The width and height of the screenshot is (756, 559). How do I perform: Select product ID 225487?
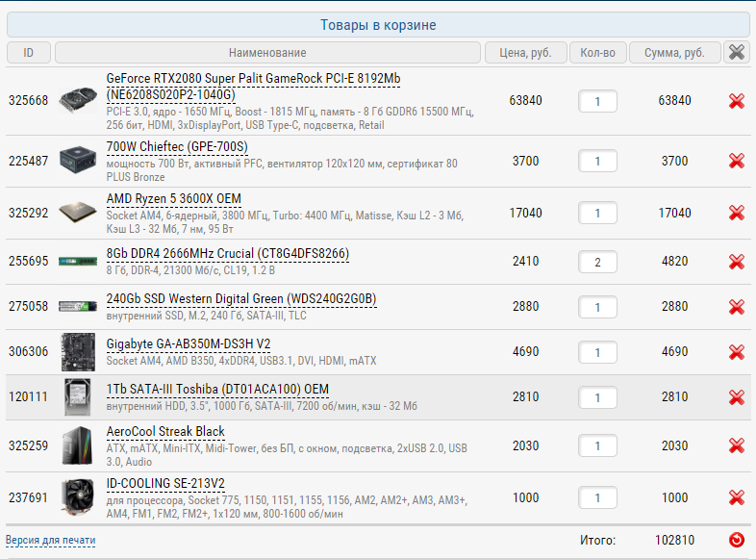[x=29, y=161]
